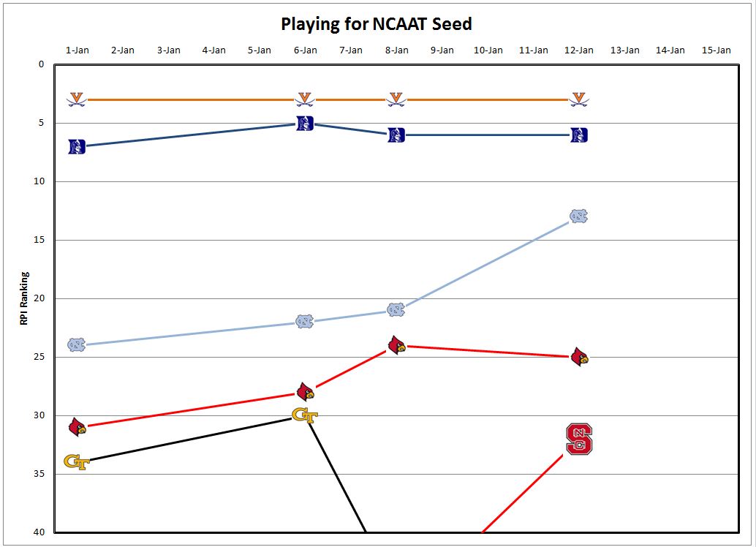Image resolution: width=756 pixels, height=547 pixels.
Task: Select the North Carolina marker at 8-Jan
Action: coord(396,310)
